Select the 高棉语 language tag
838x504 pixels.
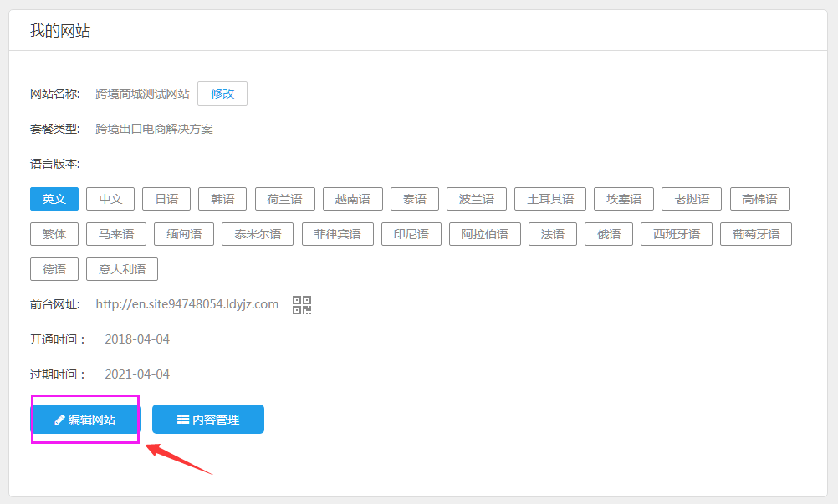tap(759, 199)
